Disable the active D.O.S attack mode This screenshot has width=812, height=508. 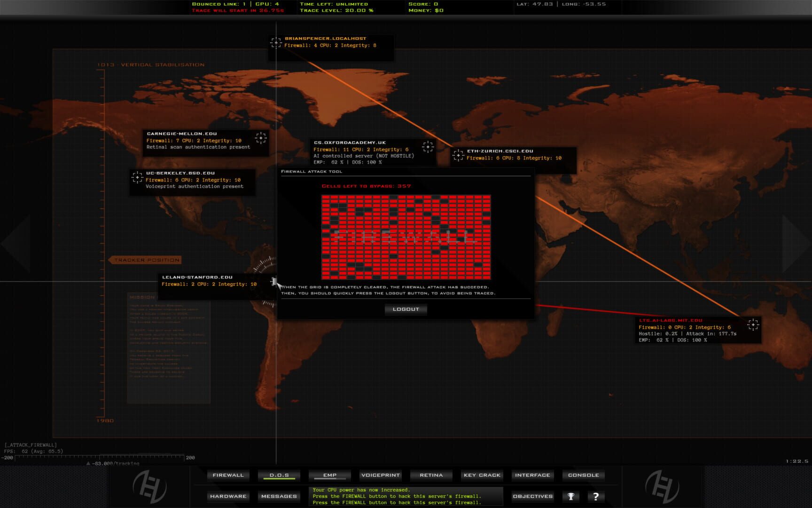[x=280, y=475]
